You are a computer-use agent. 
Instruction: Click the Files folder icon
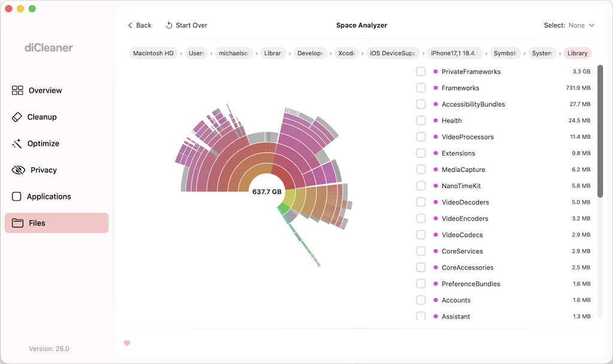click(17, 223)
